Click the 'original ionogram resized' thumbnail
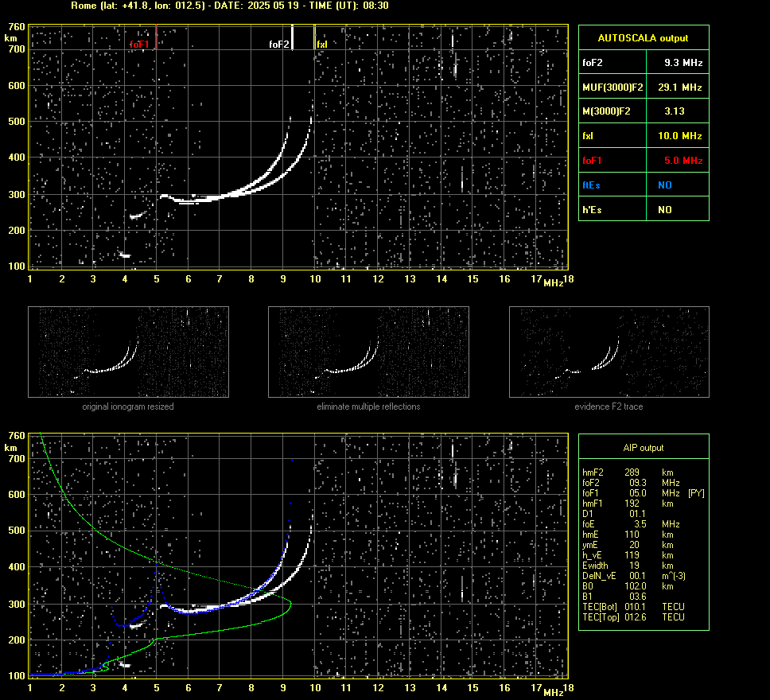 pyautogui.click(x=128, y=352)
